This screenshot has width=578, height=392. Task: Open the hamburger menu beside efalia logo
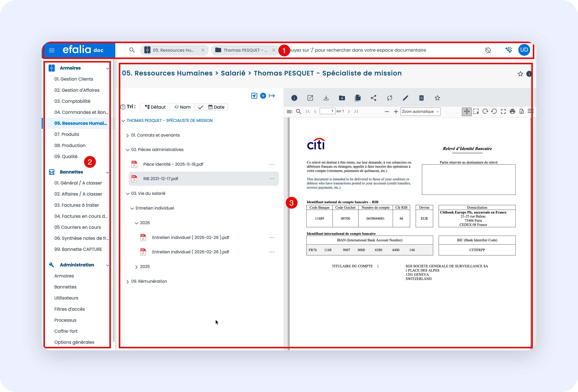click(x=52, y=50)
